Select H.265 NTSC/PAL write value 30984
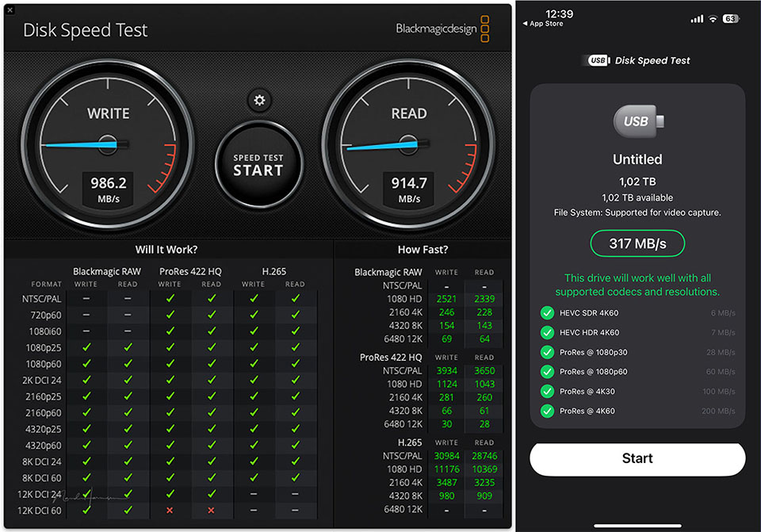Screen dimensions: 761x532 coord(446,456)
